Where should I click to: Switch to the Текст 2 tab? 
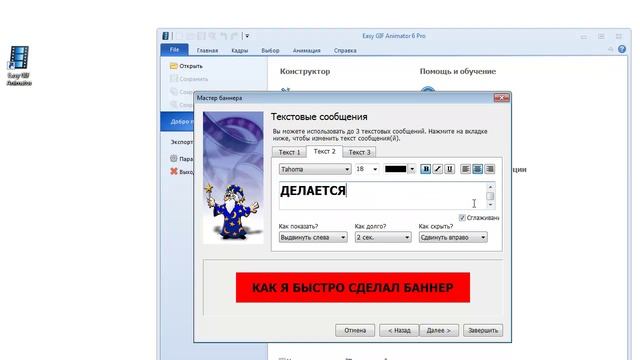pyautogui.click(x=324, y=151)
